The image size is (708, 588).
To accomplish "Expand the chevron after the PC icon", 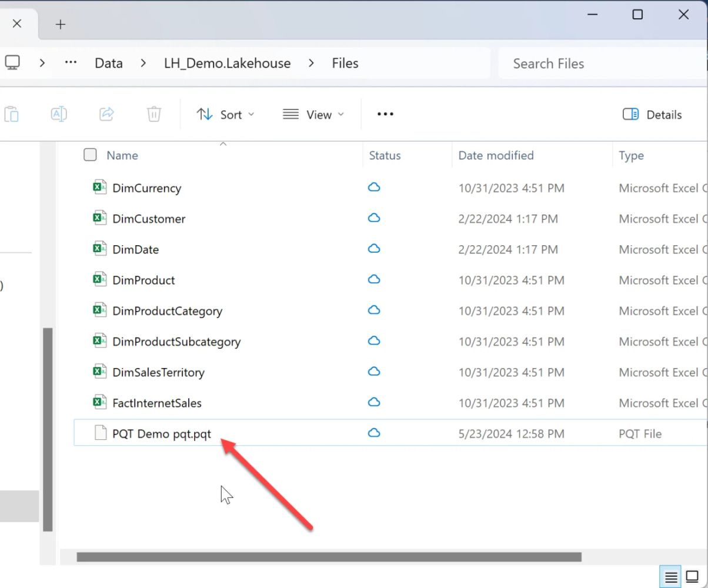I will 42,63.
